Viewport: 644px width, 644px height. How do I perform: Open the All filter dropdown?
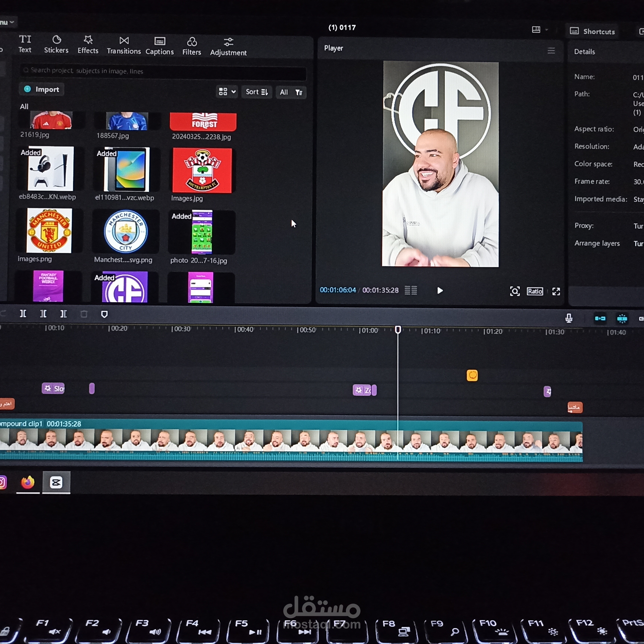291,92
